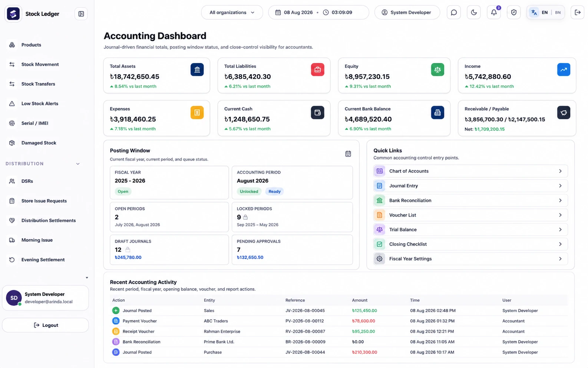588x368 pixels.
Task: Toggle dark mode moon icon
Action: [474, 12]
